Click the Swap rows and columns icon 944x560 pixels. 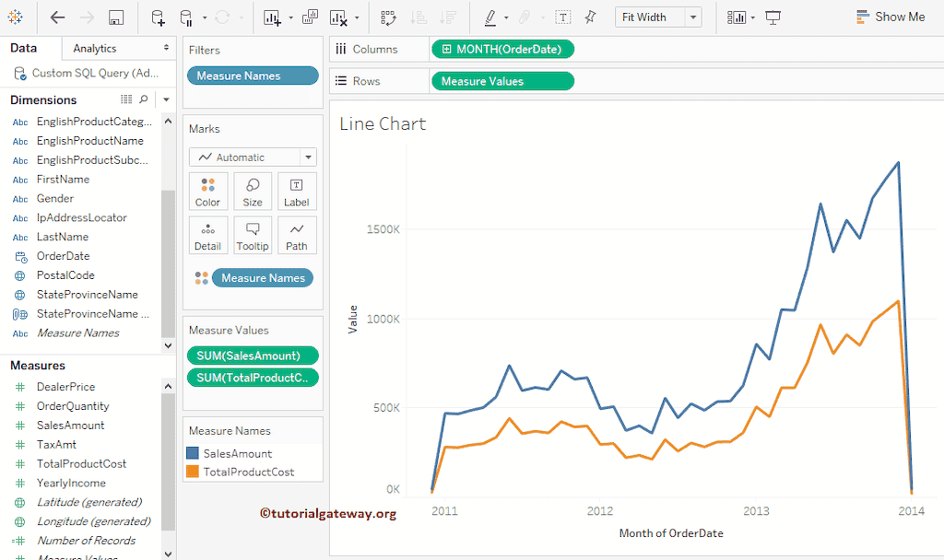pyautogui.click(x=388, y=17)
